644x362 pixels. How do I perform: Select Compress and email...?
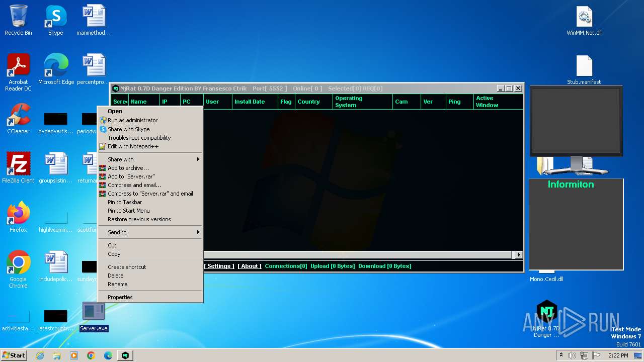(x=150, y=185)
